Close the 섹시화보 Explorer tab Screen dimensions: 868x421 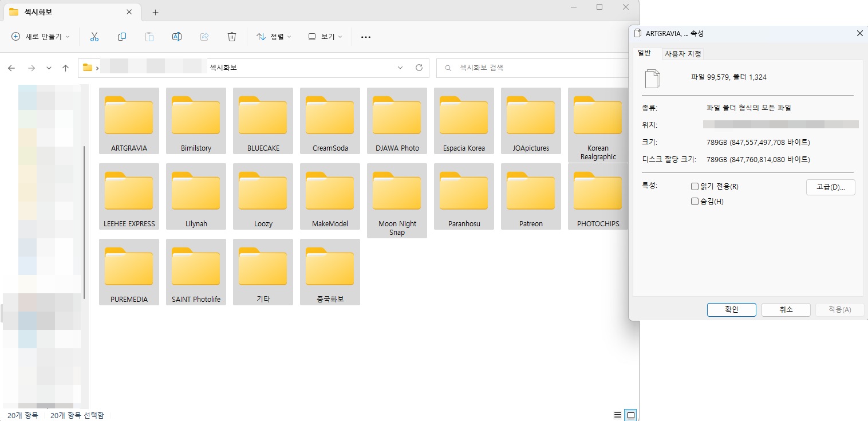[x=129, y=12]
